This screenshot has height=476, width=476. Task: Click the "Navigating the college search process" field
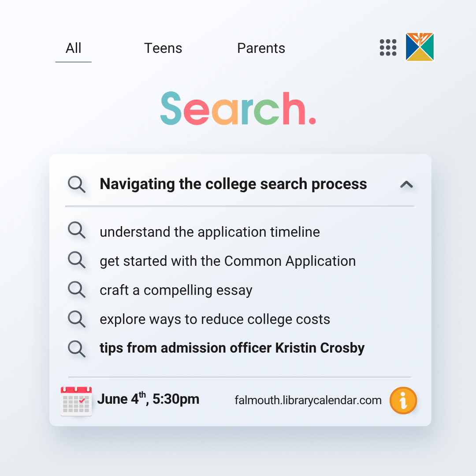pos(233,184)
